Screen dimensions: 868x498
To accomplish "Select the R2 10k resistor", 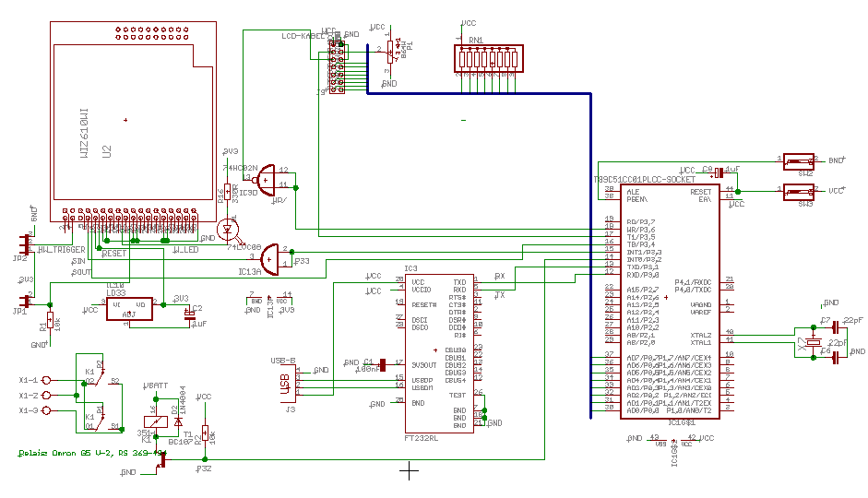I will click(205, 433).
